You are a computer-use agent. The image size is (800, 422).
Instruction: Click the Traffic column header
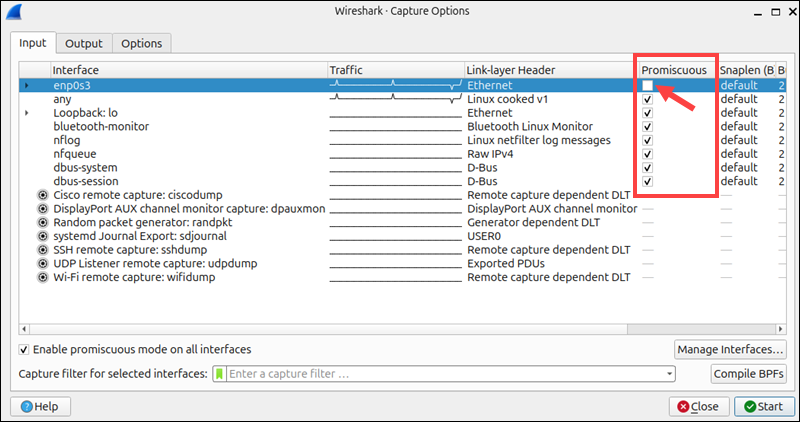(x=396, y=70)
